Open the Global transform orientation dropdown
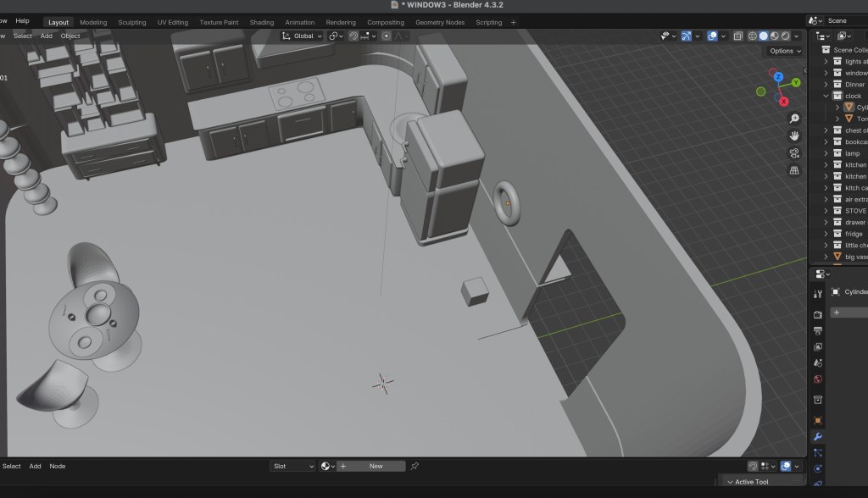 click(x=303, y=36)
